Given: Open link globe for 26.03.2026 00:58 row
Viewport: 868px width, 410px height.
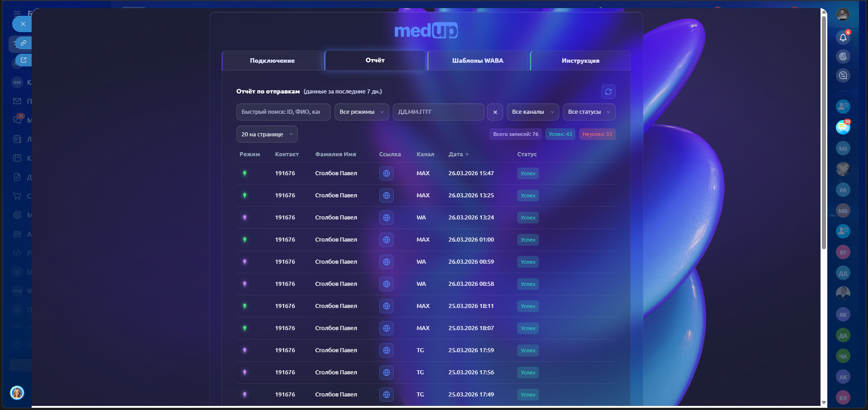Looking at the screenshot, I should [x=387, y=284].
